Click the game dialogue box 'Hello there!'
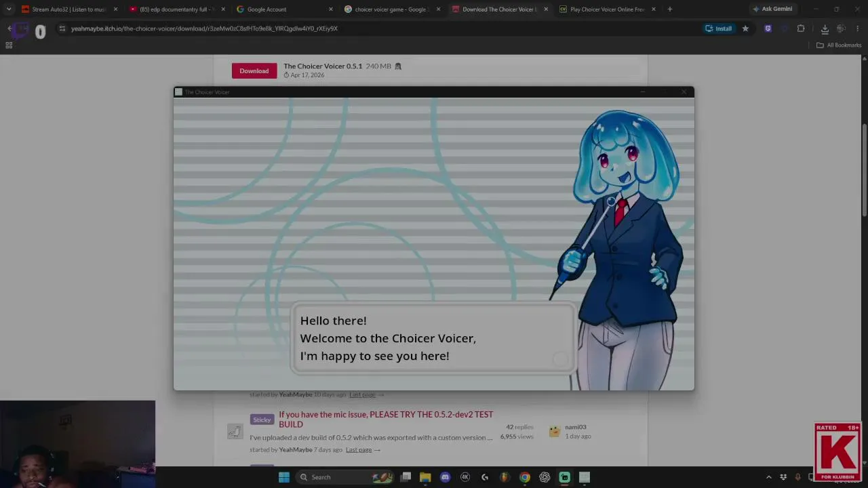Image resolution: width=868 pixels, height=488 pixels. 433,338
